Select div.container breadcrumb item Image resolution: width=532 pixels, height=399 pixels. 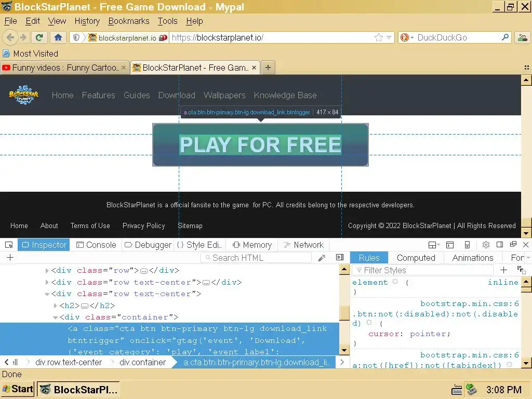(142, 362)
